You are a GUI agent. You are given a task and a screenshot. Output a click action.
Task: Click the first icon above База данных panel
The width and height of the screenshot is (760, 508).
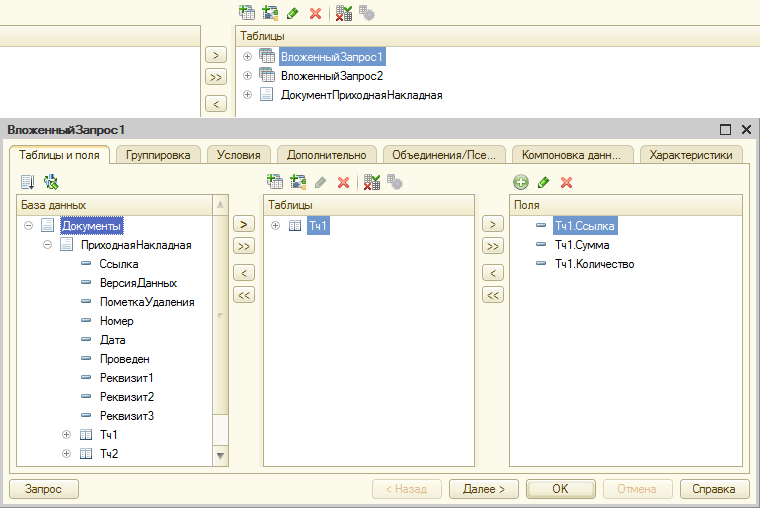pyautogui.click(x=28, y=182)
